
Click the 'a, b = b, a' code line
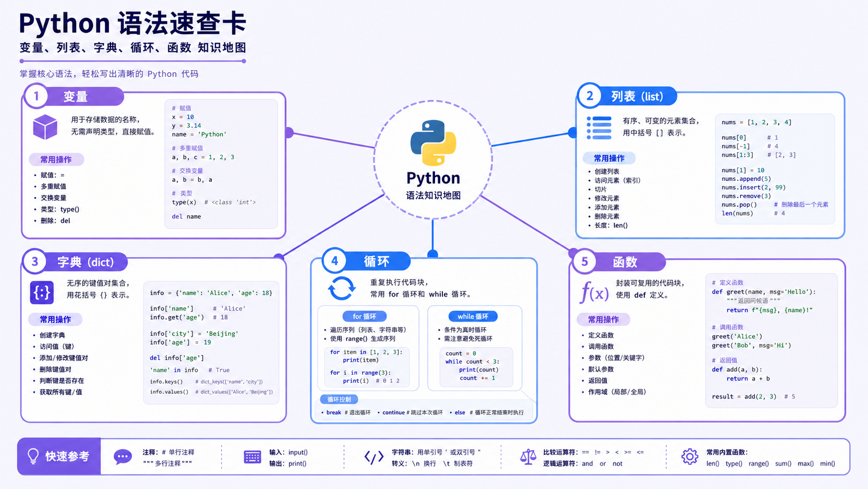point(192,179)
